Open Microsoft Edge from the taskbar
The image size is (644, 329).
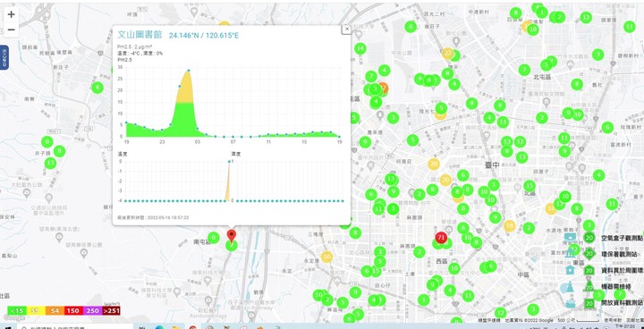159,327
